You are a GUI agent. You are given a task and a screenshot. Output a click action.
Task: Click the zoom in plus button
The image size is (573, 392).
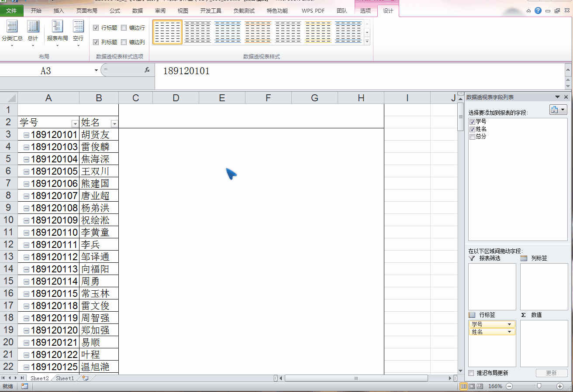[x=560, y=386]
